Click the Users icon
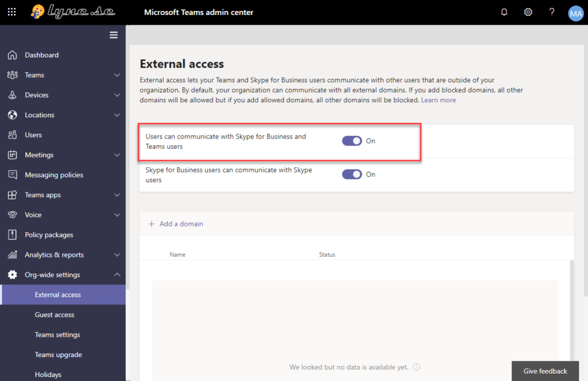Image resolution: width=588 pixels, height=381 pixels. 13,134
